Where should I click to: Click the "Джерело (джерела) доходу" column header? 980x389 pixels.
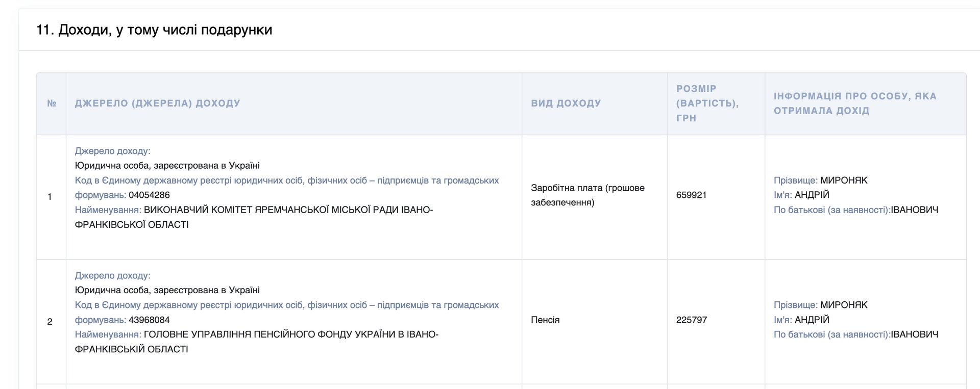click(x=157, y=103)
